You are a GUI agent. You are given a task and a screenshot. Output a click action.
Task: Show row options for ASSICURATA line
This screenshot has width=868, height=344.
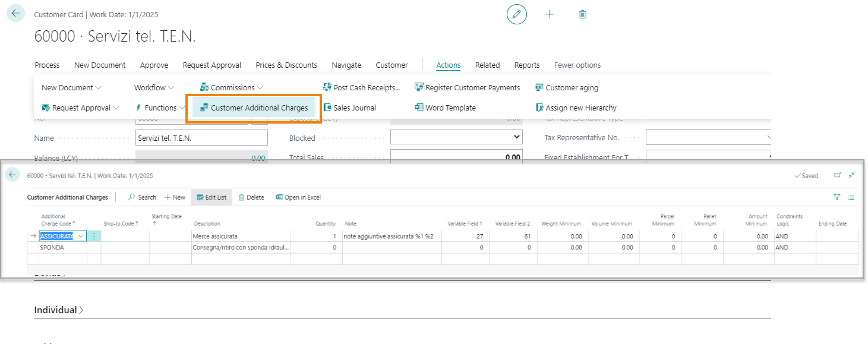click(94, 236)
